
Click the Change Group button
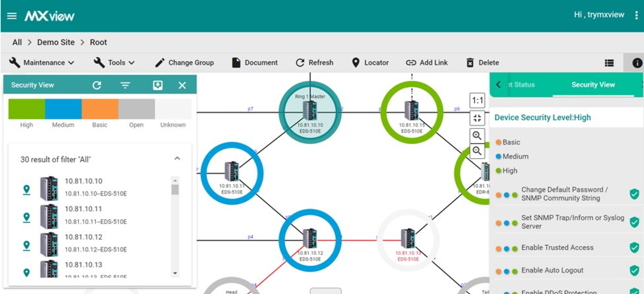coord(184,63)
